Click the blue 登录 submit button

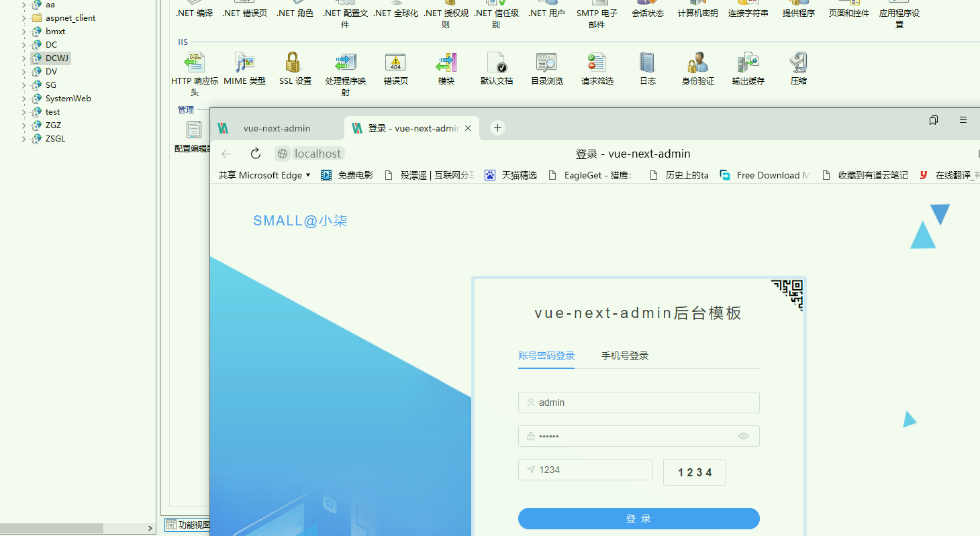[639, 519]
